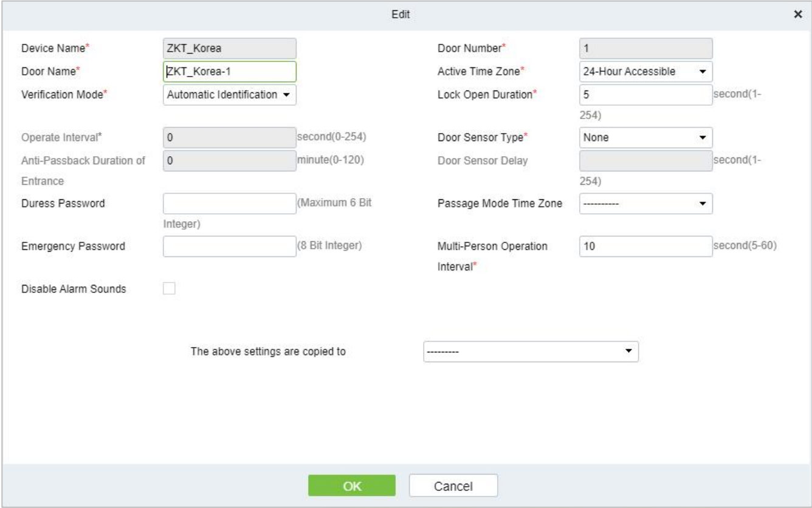This screenshot has height=508, width=812.
Task: Click the Anti-Passback Duration field
Action: point(230,160)
